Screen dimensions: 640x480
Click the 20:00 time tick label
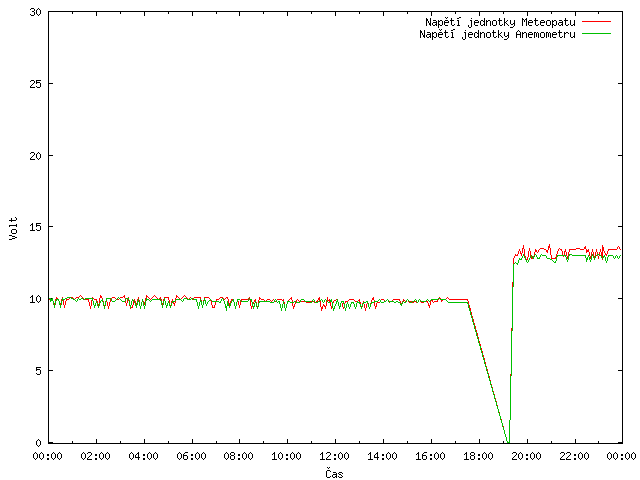pyautogui.click(x=527, y=456)
